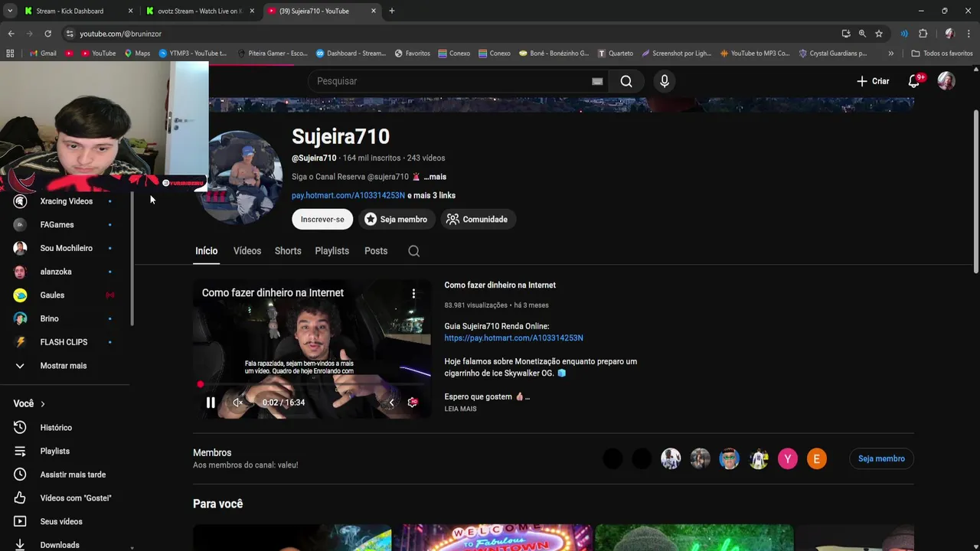Click member avatar letter E
The image size is (980, 551).
[x=817, y=459]
